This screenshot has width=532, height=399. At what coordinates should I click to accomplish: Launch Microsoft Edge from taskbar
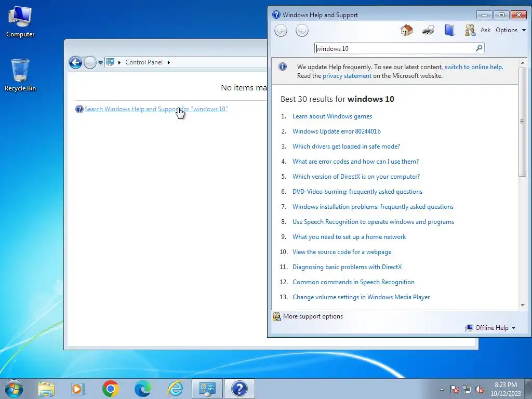pyautogui.click(x=142, y=389)
